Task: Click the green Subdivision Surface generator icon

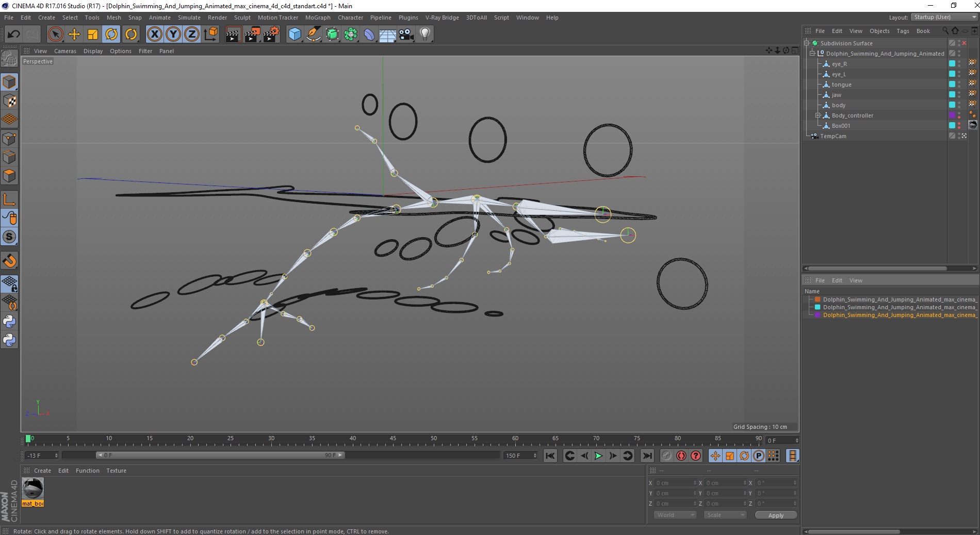Action: pos(332,34)
